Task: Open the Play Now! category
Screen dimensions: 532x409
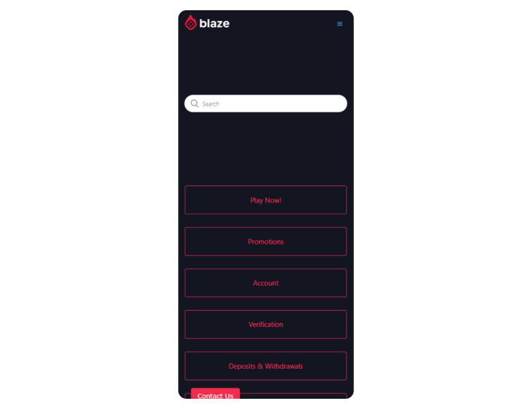Action: [x=266, y=200]
